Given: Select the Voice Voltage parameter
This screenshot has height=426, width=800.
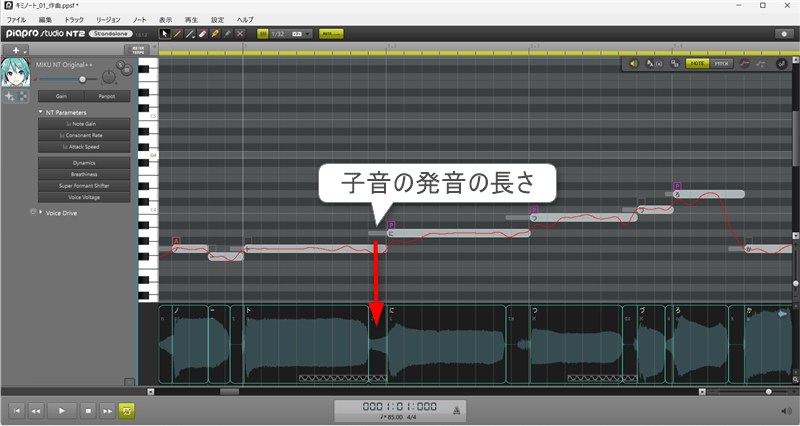Looking at the screenshot, I should [x=84, y=197].
